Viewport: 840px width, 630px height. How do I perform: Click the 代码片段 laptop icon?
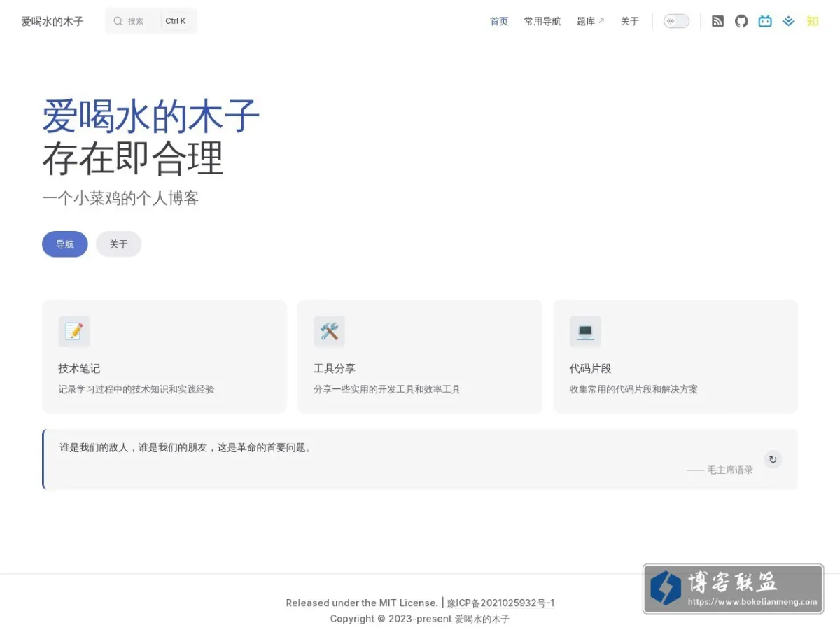click(x=585, y=331)
